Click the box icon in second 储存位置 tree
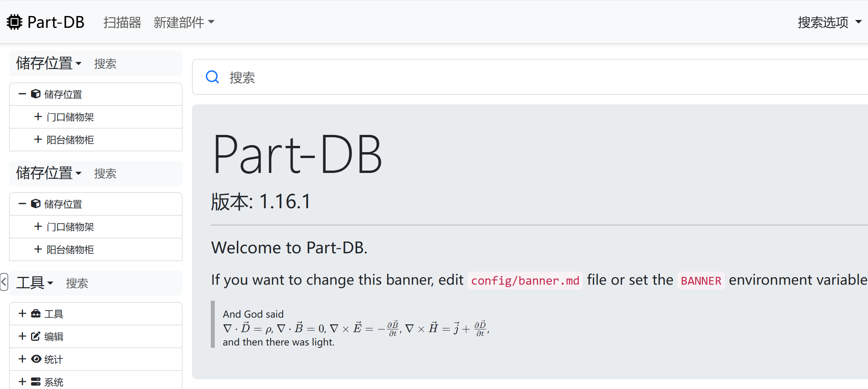 click(x=35, y=204)
